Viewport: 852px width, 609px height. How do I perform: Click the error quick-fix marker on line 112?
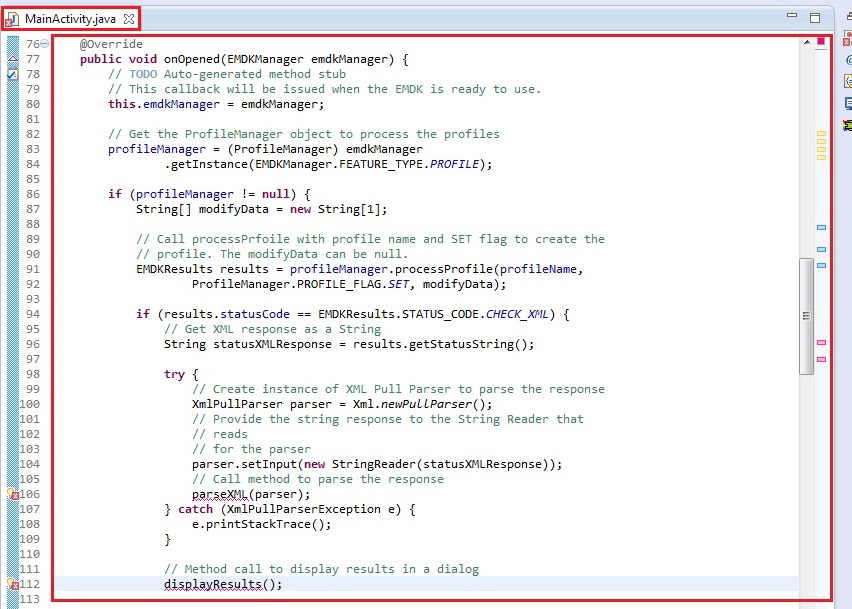(x=13, y=584)
